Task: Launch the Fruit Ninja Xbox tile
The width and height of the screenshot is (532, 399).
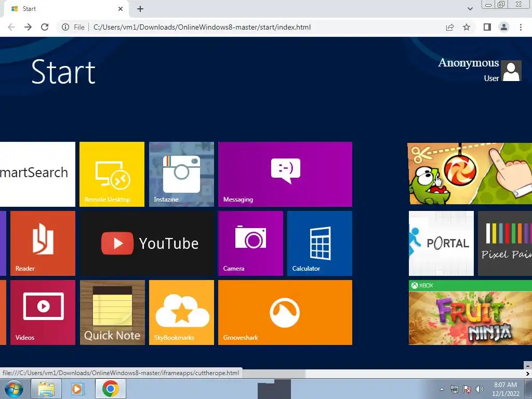Action: point(470,312)
